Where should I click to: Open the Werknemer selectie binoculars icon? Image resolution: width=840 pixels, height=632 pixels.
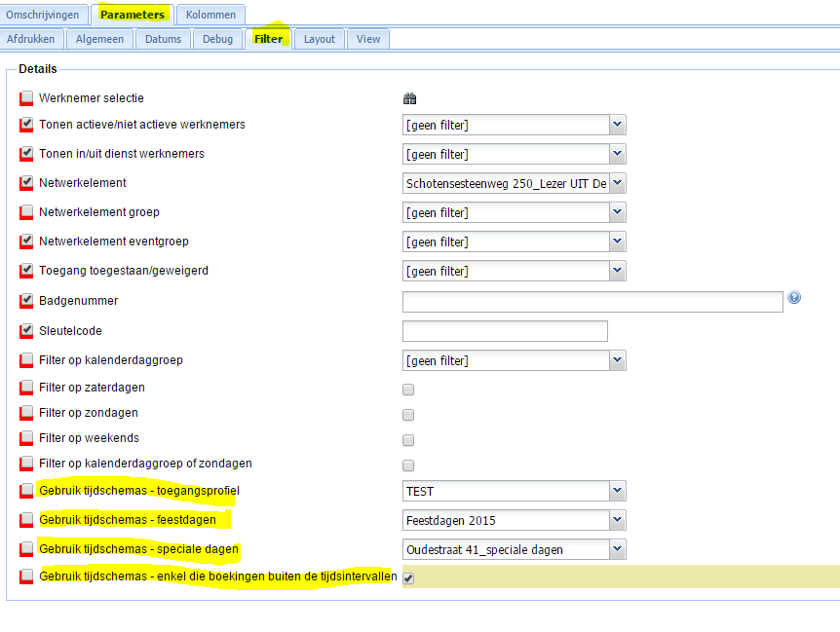(x=410, y=98)
